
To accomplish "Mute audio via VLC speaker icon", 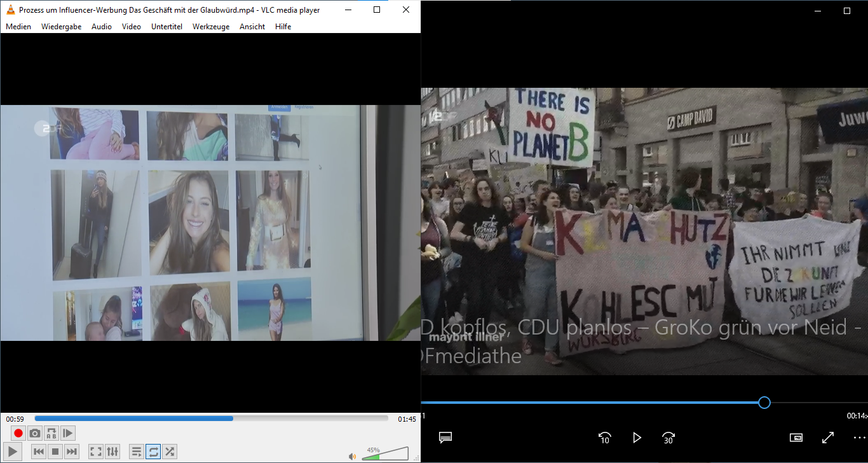I will pos(352,456).
